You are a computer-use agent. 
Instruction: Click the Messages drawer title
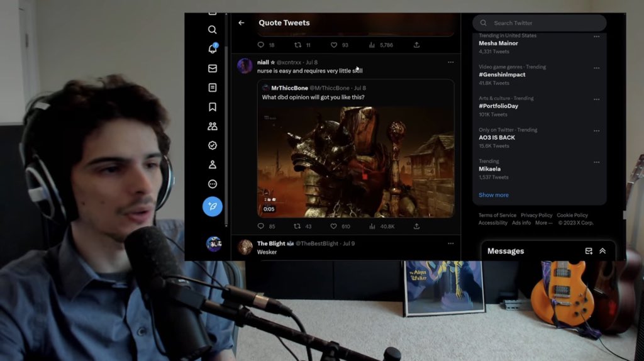pos(506,251)
